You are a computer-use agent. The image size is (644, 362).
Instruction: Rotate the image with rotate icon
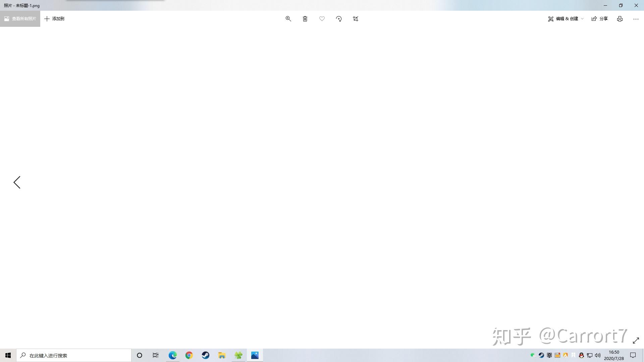coord(339,19)
